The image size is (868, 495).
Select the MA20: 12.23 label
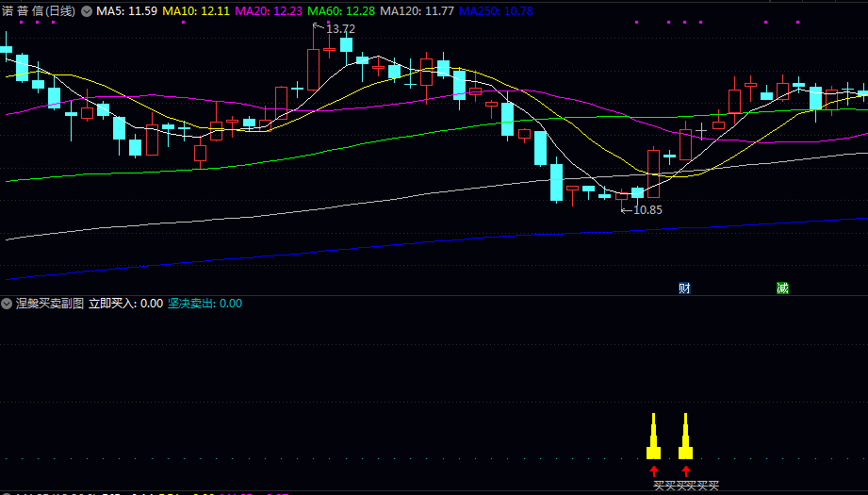(x=269, y=11)
